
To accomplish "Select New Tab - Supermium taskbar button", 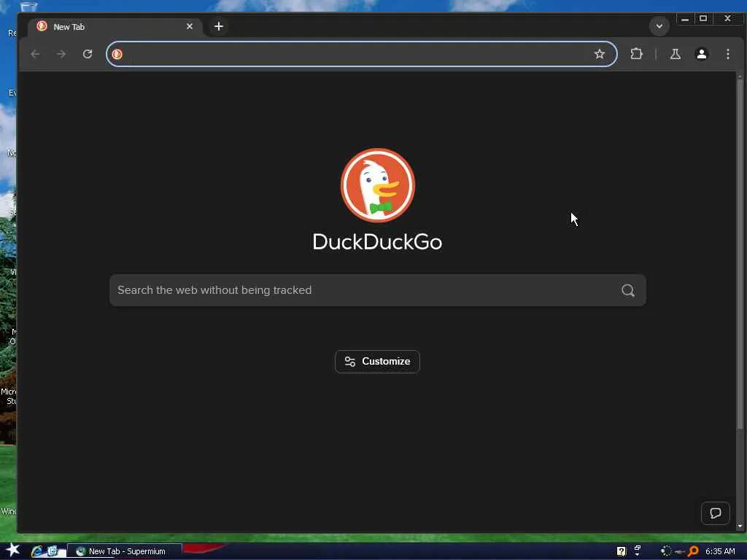I will click(124, 551).
